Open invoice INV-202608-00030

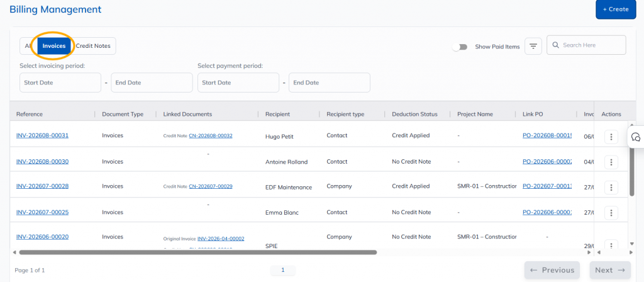pyautogui.click(x=42, y=162)
